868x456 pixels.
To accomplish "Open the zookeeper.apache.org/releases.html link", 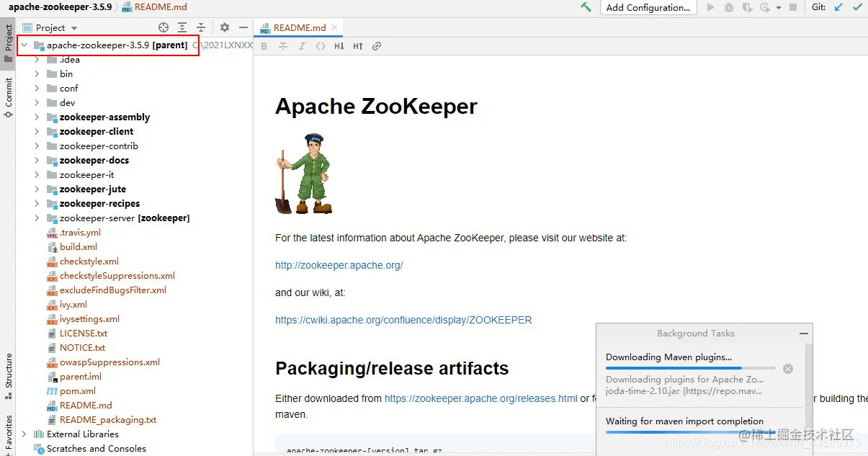I will pos(481,398).
